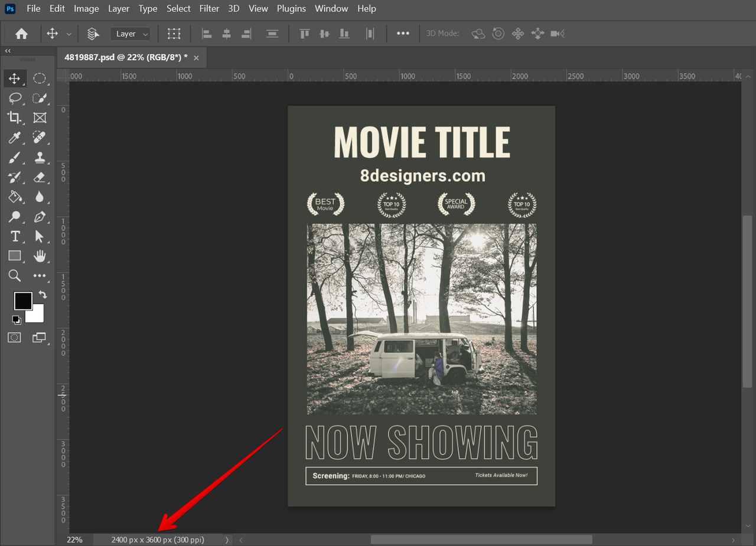Viewport: 756px width, 546px height.
Task: Click the Home screen button
Action: click(x=21, y=34)
